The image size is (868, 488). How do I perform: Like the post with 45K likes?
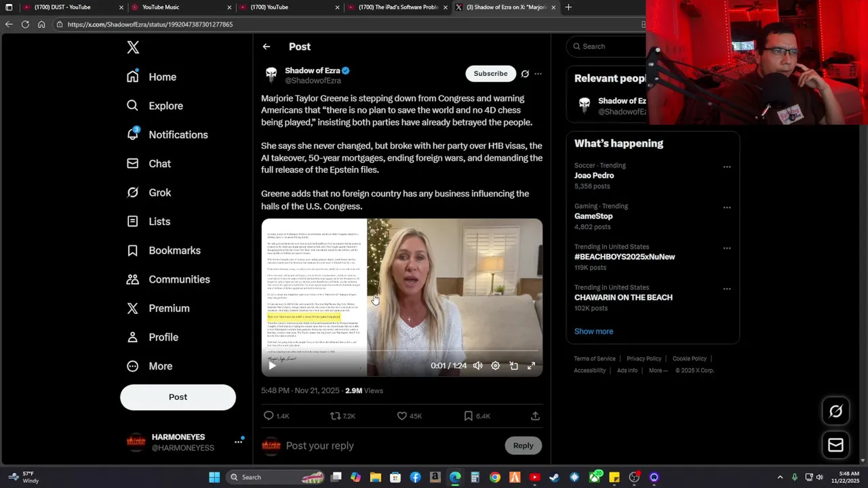[410, 416]
